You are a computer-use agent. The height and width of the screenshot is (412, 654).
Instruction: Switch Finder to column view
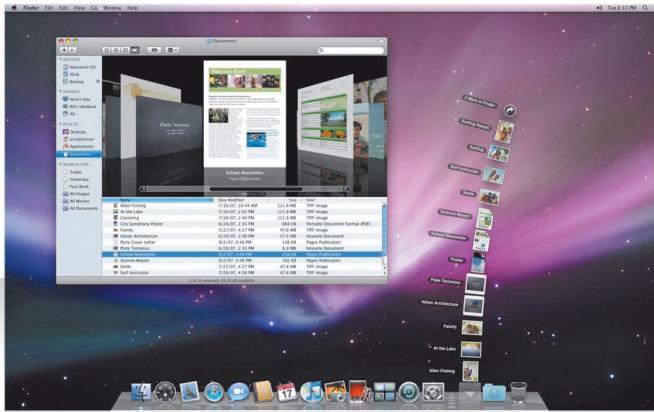click(x=125, y=50)
